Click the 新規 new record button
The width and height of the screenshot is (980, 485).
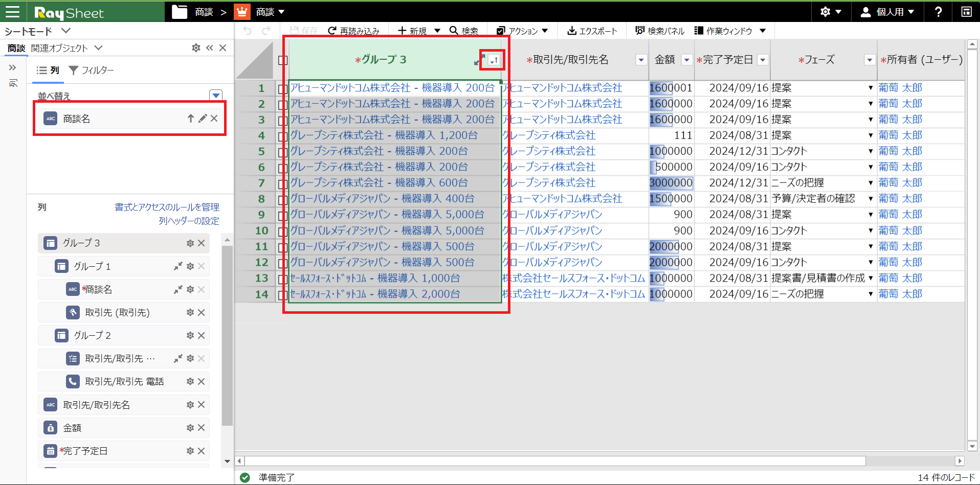coord(412,31)
